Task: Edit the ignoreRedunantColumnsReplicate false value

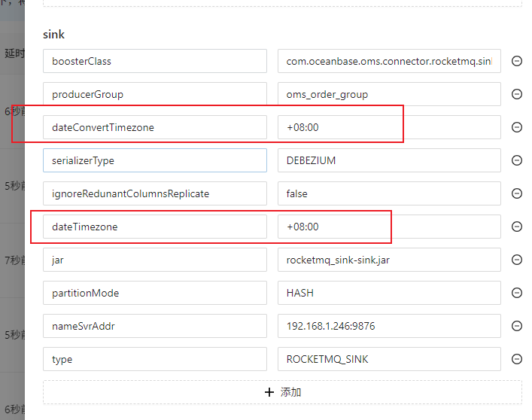Action: tap(388, 193)
